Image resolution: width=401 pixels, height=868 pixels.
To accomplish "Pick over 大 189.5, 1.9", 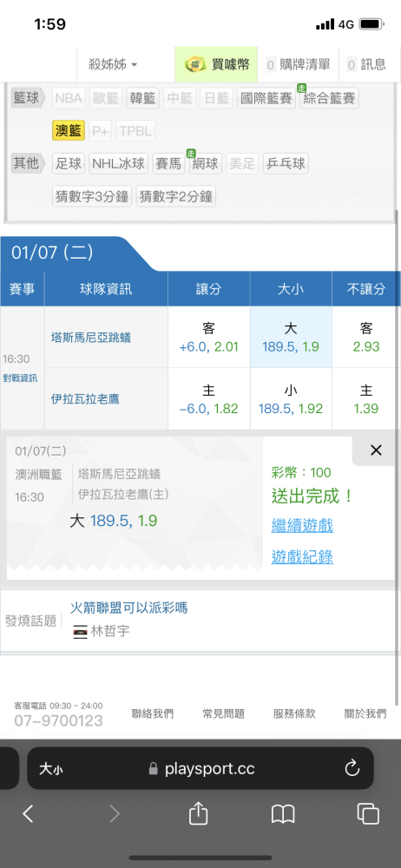I will click(x=291, y=337).
